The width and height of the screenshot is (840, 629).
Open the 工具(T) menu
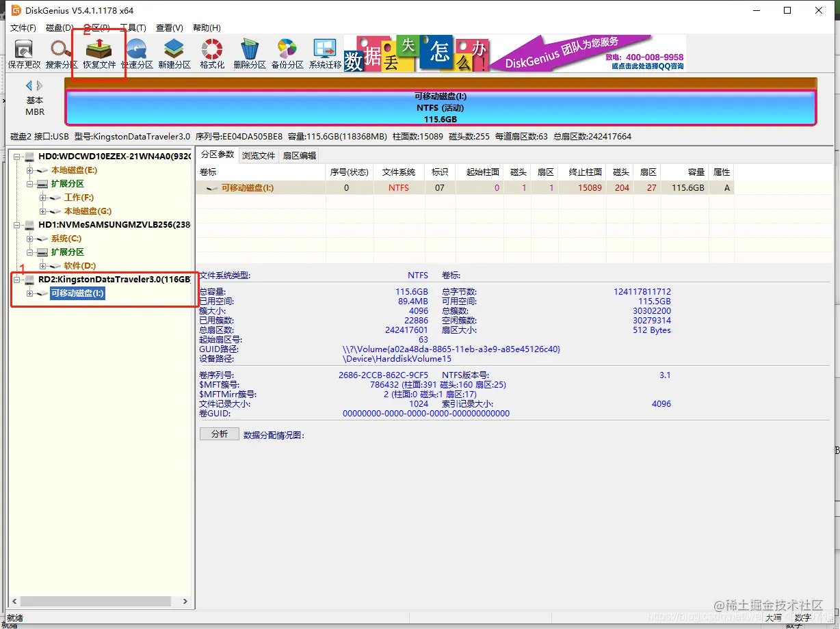click(133, 28)
